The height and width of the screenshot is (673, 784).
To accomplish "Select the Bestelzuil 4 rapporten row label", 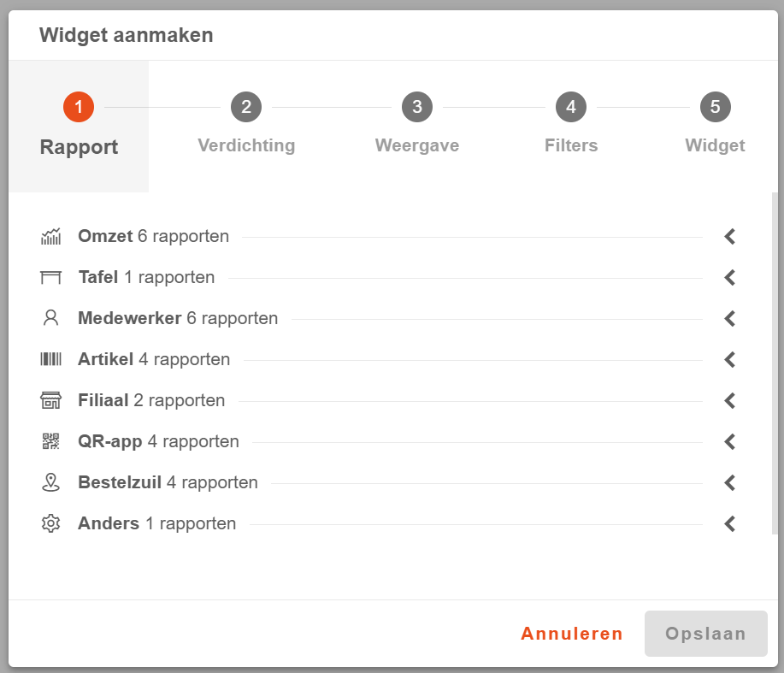I will (168, 482).
